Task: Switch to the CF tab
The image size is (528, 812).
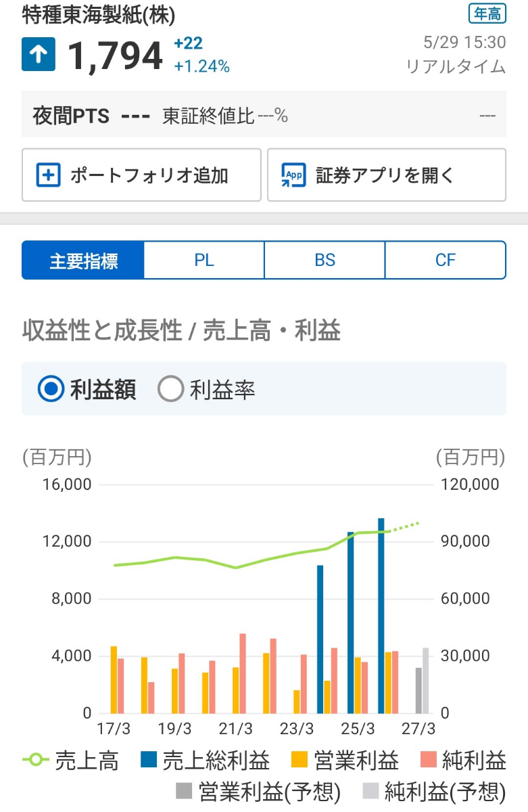Action: (x=446, y=261)
